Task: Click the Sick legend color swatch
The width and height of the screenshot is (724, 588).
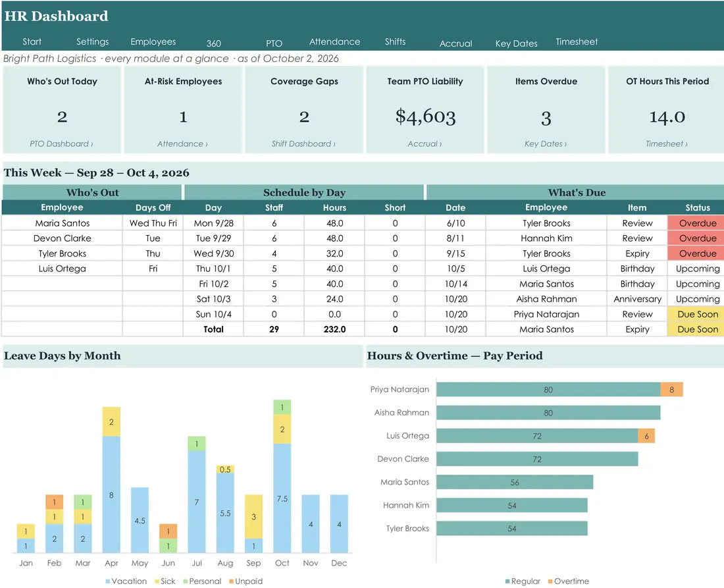Action: (157, 581)
